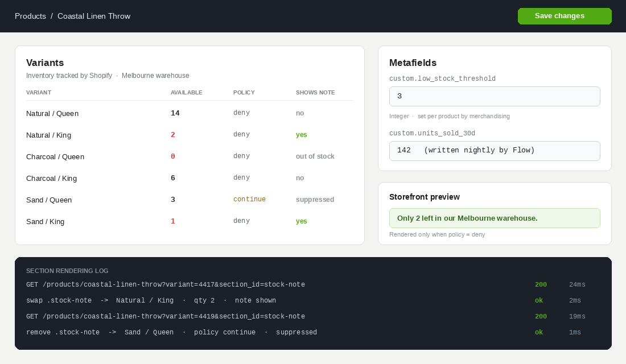Click 'Rendered only when policy = deny' caption
This screenshot has height=364, width=626.
437,235
